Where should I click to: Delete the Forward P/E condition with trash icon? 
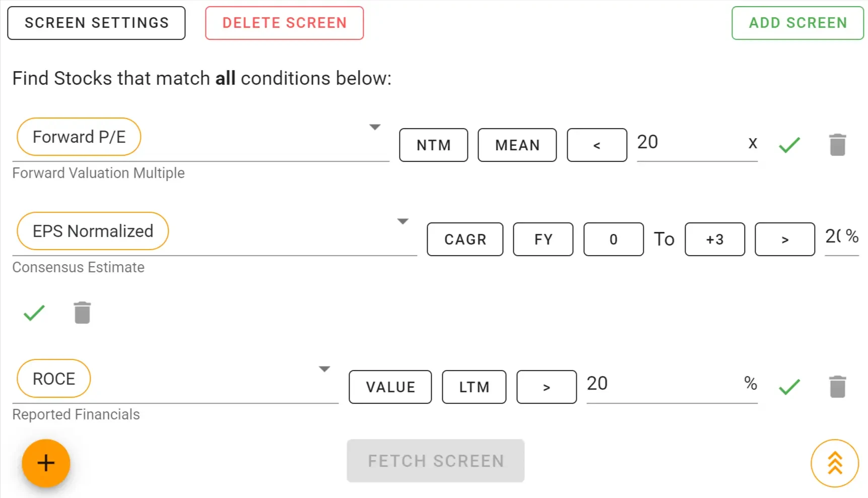coord(837,145)
